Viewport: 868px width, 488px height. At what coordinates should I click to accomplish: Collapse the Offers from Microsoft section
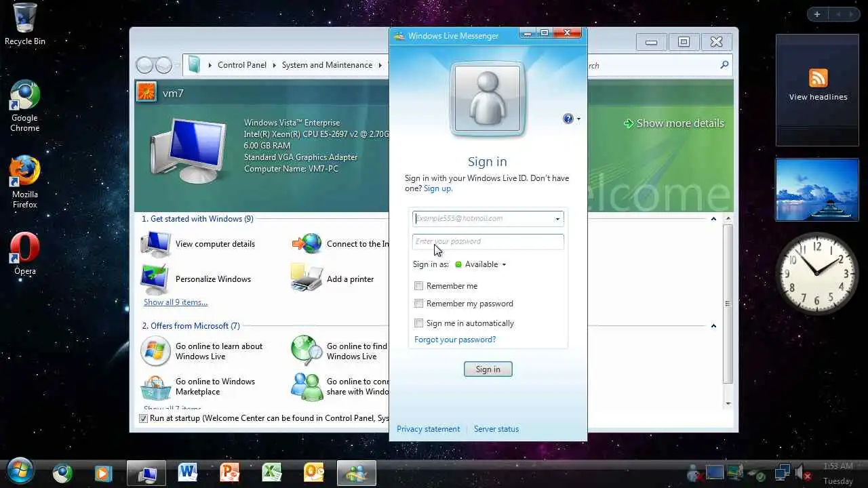click(x=713, y=326)
